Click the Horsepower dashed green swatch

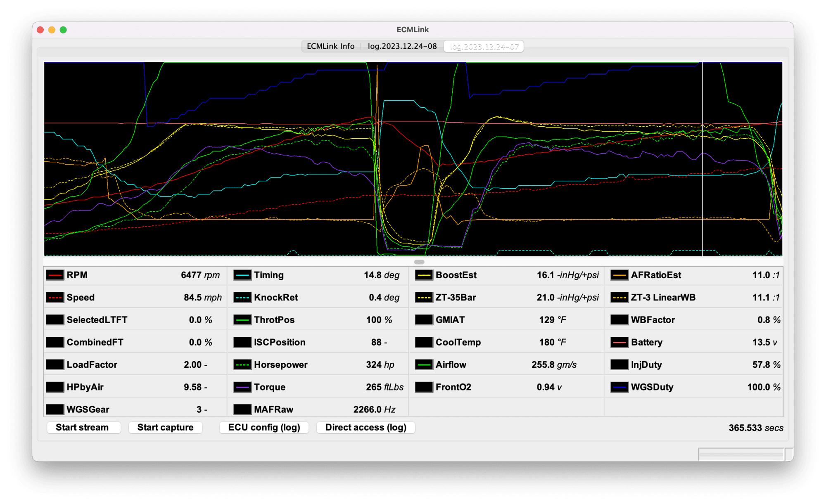[242, 365]
